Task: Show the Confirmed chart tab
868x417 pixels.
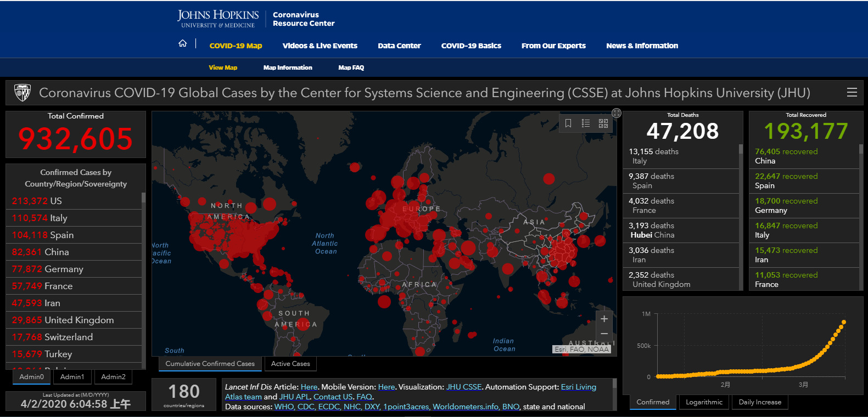Action: pyautogui.click(x=653, y=402)
